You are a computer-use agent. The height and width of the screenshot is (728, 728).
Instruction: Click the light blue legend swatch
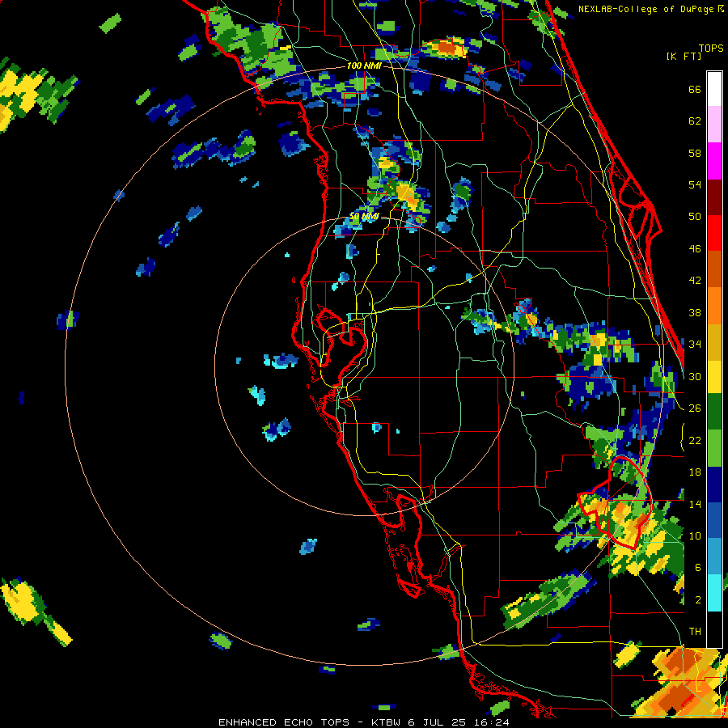pyautogui.click(x=714, y=557)
